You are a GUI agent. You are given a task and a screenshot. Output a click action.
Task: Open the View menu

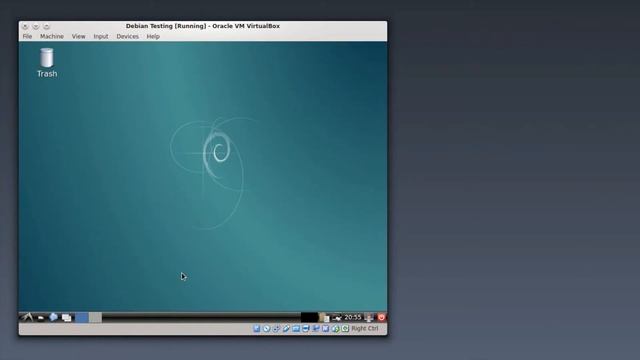click(x=78, y=36)
